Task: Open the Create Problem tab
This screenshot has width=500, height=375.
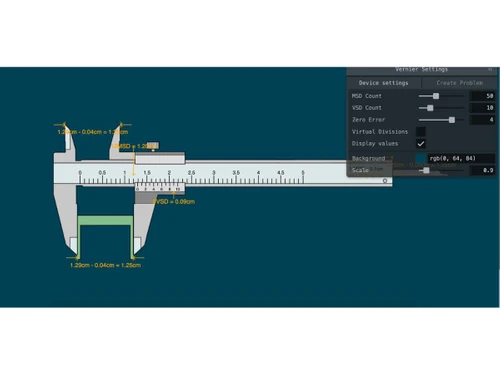Action: (459, 83)
